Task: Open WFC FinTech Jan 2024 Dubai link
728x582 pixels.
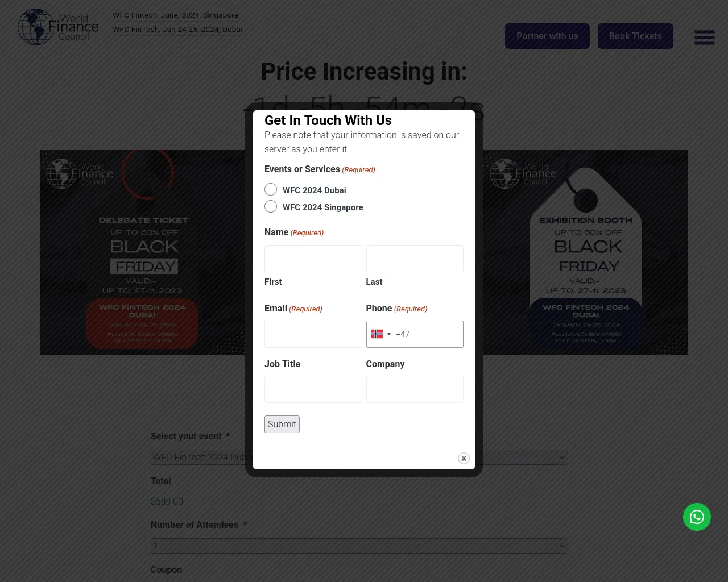Action: tap(177, 30)
